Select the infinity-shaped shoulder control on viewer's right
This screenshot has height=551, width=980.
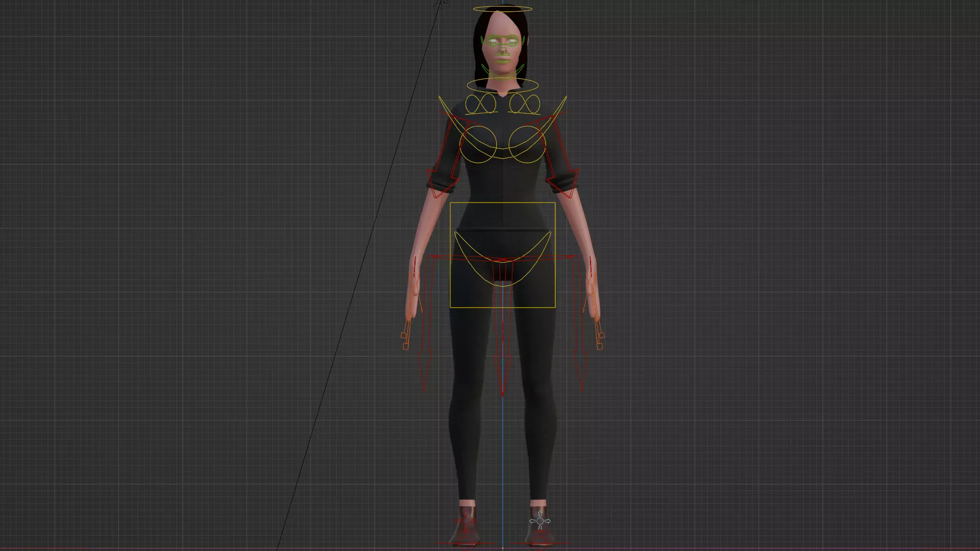[525, 104]
